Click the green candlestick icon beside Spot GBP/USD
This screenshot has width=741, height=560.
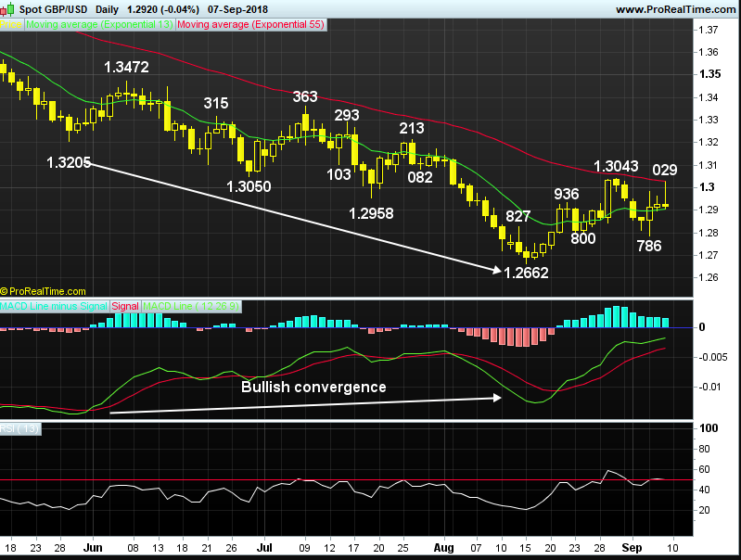coord(9,9)
